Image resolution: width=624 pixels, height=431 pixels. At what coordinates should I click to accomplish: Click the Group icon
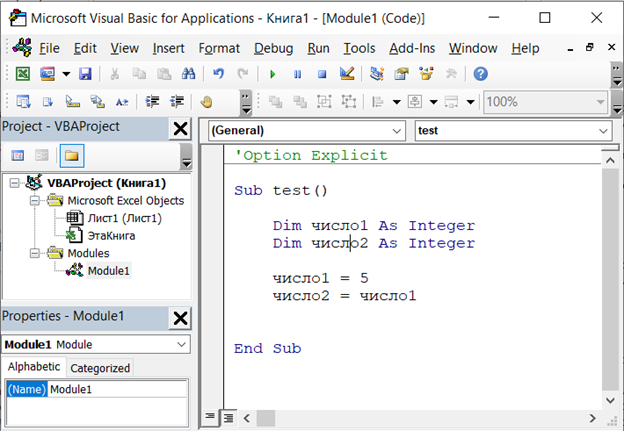point(324,102)
